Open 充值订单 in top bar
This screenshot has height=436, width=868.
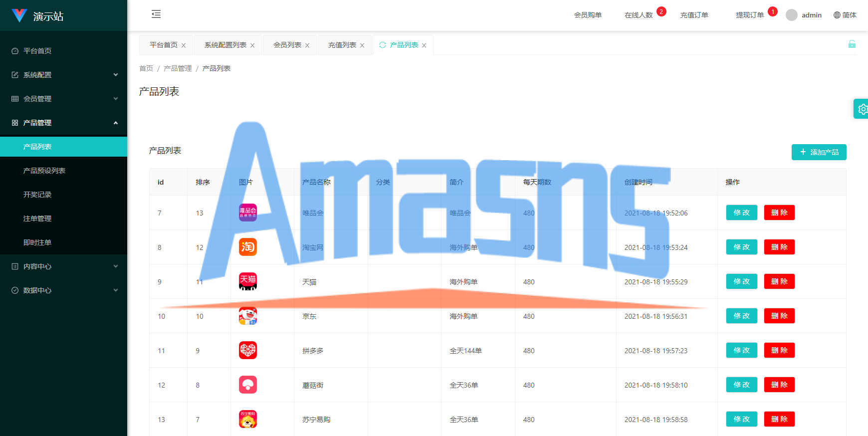point(694,15)
